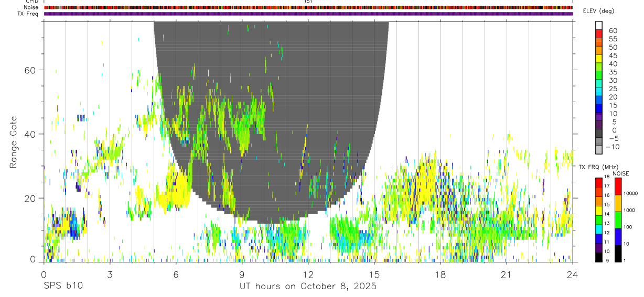Click the x-axis tick label '6'
Screen dimensions: 644x297
pyautogui.click(x=176, y=274)
